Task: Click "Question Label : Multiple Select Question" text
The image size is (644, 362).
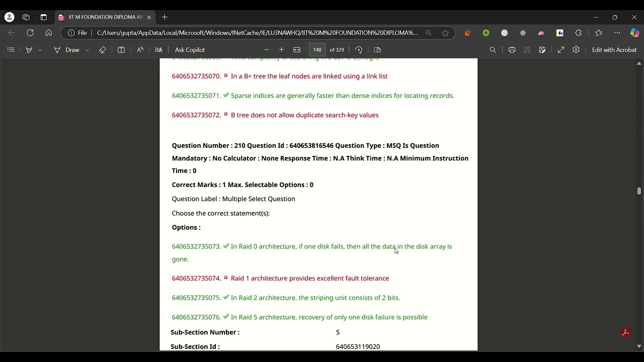Action: point(233,199)
